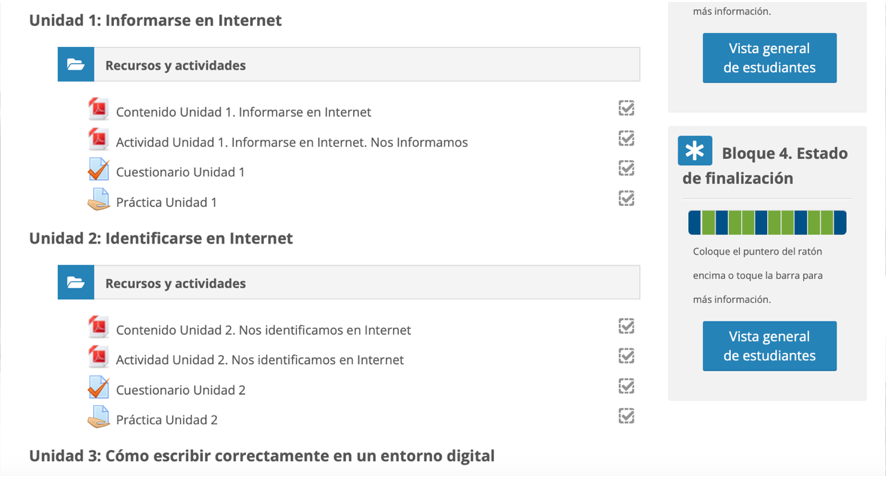Click PDF icon for Contenido Unidad 1
Image resolution: width=886 pixels, height=478 pixels.
point(98,110)
